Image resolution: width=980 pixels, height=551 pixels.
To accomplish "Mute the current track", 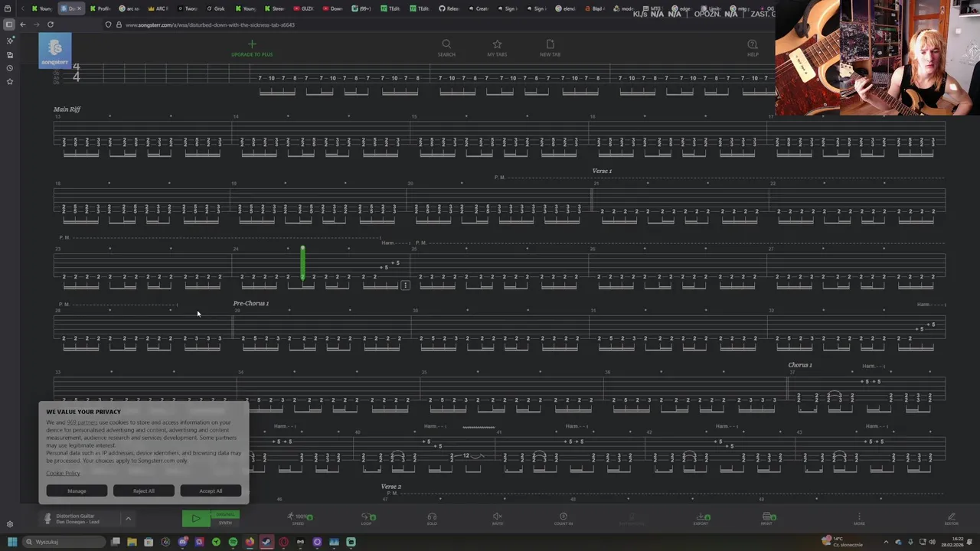I will click(498, 519).
